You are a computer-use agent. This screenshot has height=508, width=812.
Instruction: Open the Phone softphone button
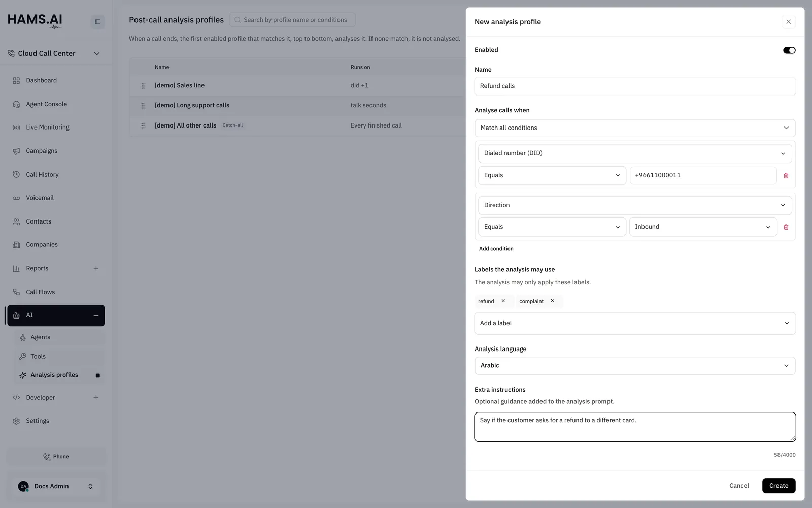coord(56,457)
